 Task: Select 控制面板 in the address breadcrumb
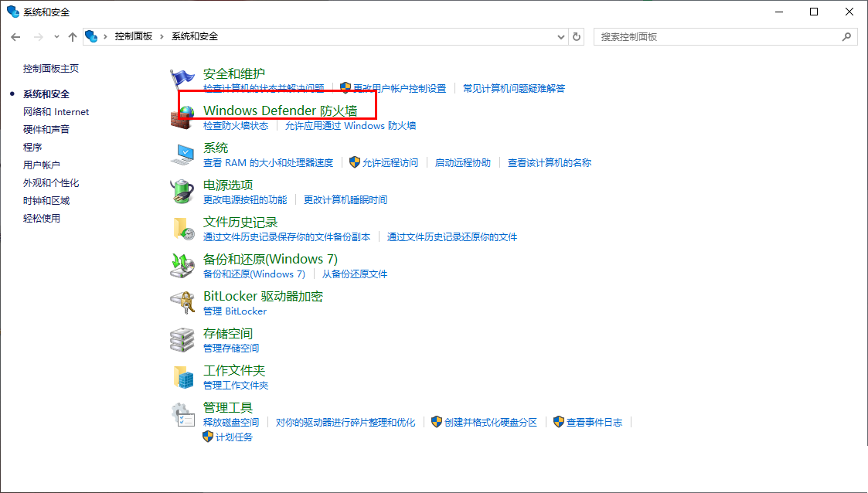[134, 36]
